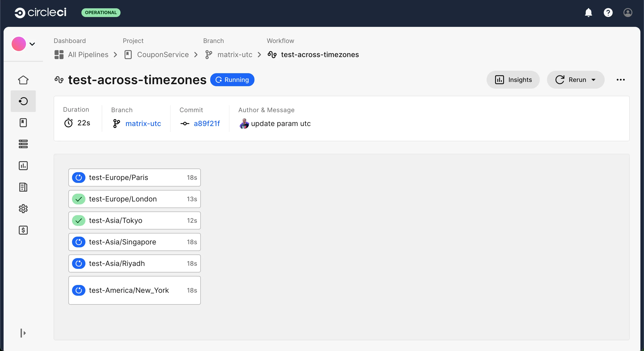Open the Insights button
Viewport: 644px width, 351px height.
tap(513, 80)
